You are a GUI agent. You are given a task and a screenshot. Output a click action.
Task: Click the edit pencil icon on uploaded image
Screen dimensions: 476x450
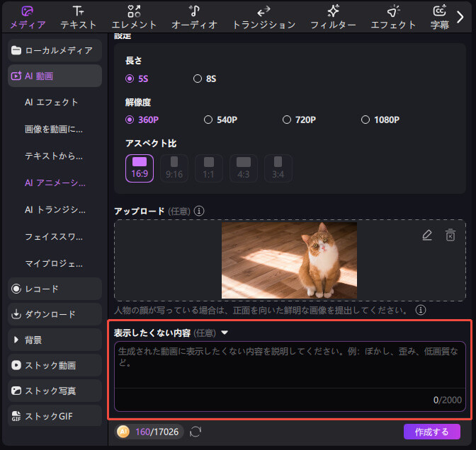coord(426,236)
